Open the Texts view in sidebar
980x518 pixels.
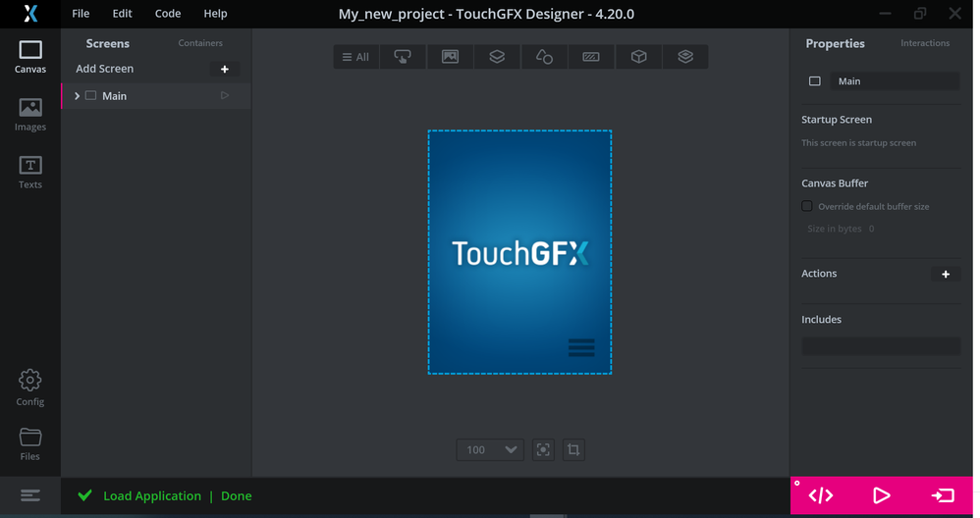(x=30, y=173)
